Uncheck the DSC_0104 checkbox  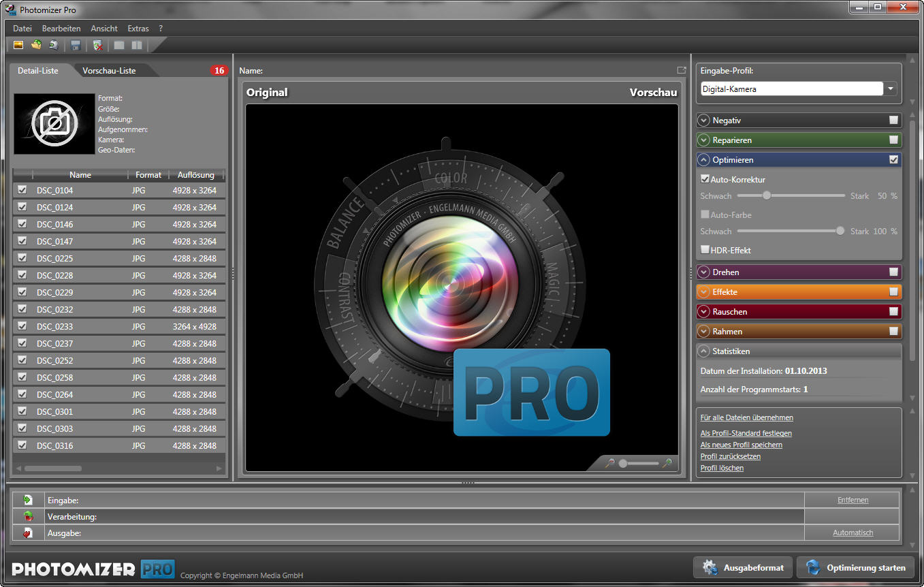pyautogui.click(x=22, y=190)
